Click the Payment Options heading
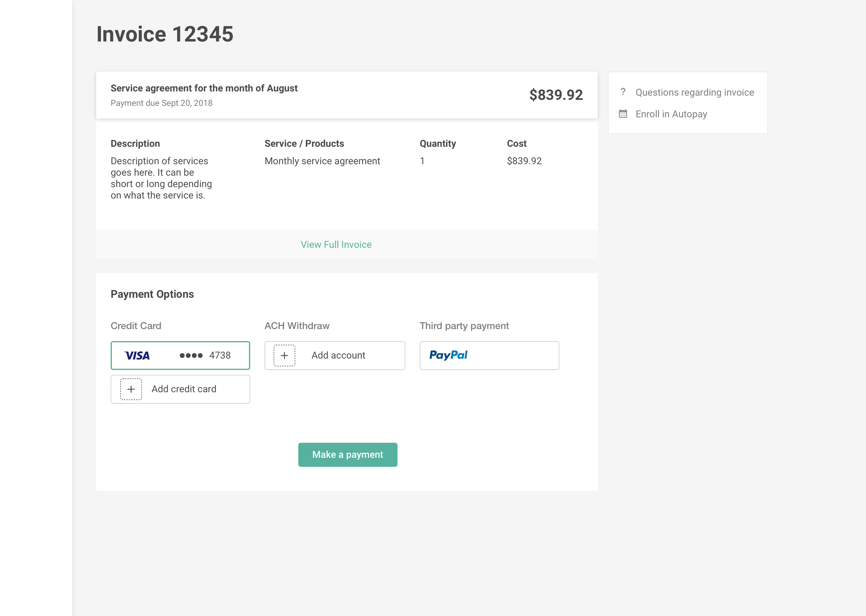Viewport: 866px width, 616px height. tap(152, 294)
